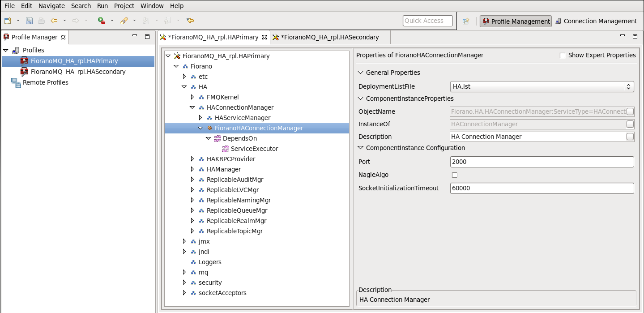
Task: Select the ReplicableTopicMgr tree item
Action: click(x=235, y=231)
